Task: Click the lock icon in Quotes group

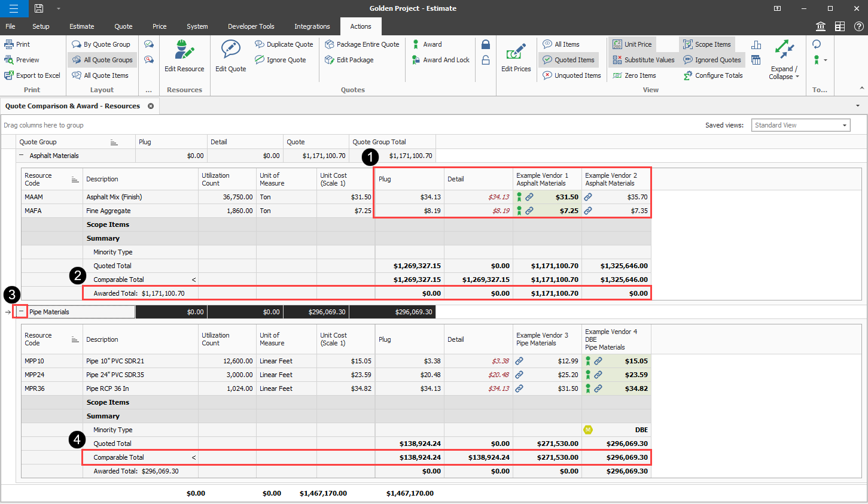Action: 486,45
